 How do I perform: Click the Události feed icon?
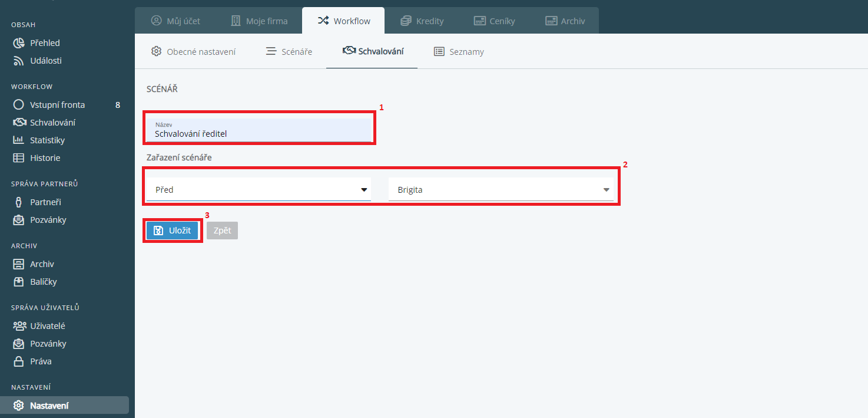pos(19,61)
